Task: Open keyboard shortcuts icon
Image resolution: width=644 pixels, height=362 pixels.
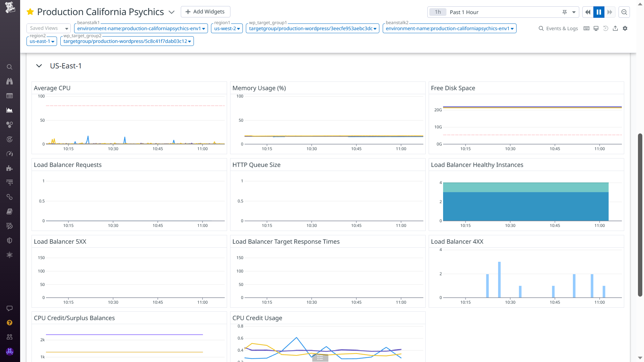Action: pos(586,28)
